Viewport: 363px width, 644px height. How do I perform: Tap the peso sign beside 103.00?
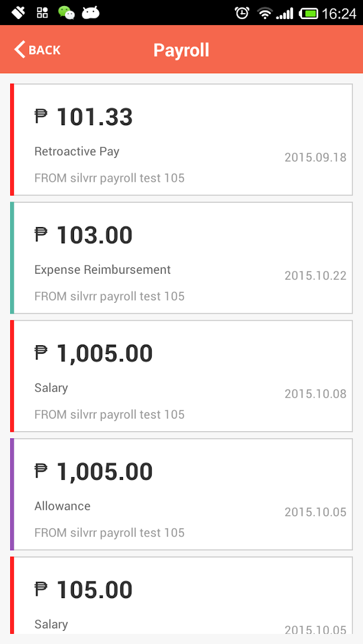(x=41, y=234)
